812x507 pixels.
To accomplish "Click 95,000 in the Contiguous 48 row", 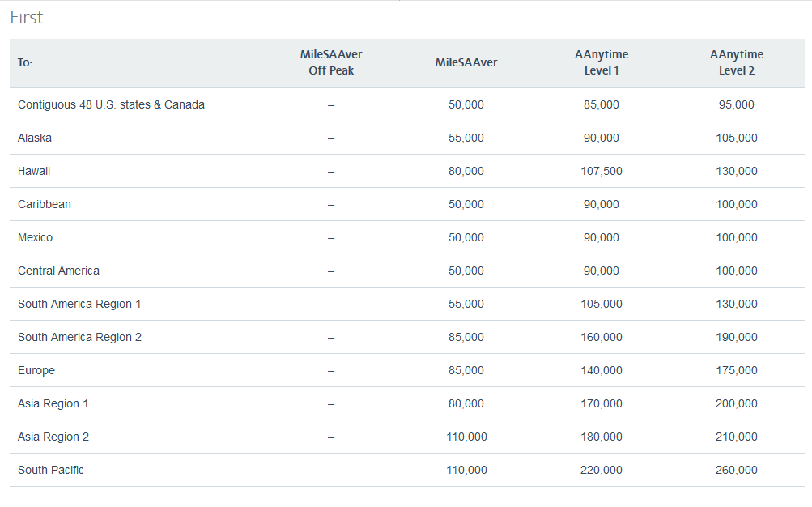I will point(737,104).
